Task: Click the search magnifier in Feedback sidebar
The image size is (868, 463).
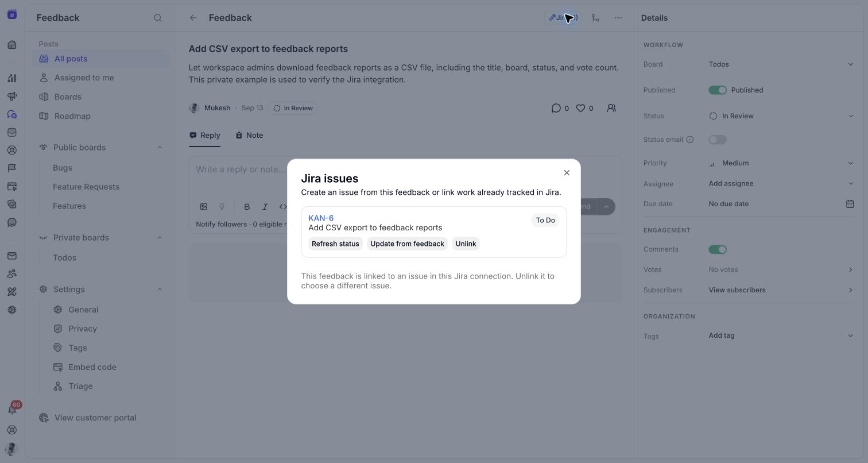Action: point(158,18)
